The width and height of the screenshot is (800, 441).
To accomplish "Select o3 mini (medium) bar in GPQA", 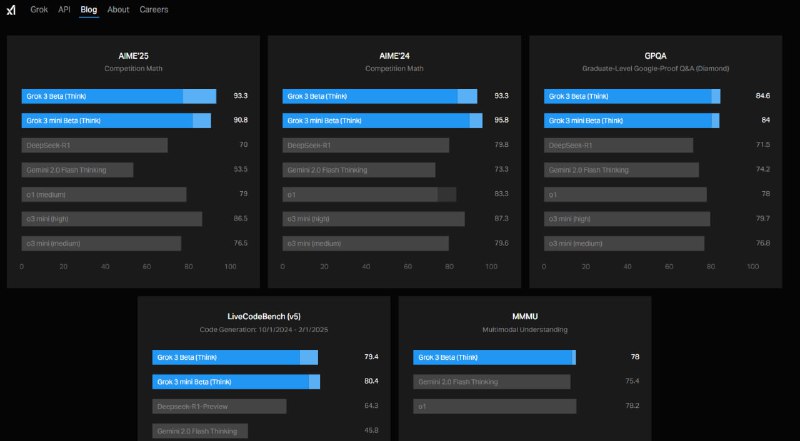I will click(624, 243).
